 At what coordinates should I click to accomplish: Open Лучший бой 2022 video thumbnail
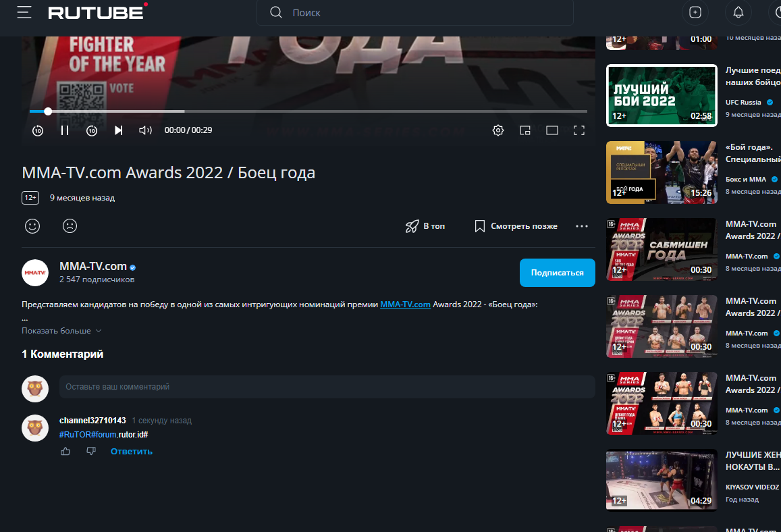click(662, 96)
